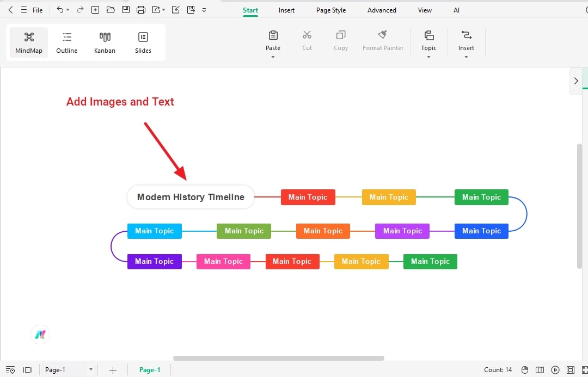Select the red Main Topic in bottom row
Viewport: 588px width, 377px height.
click(292, 261)
